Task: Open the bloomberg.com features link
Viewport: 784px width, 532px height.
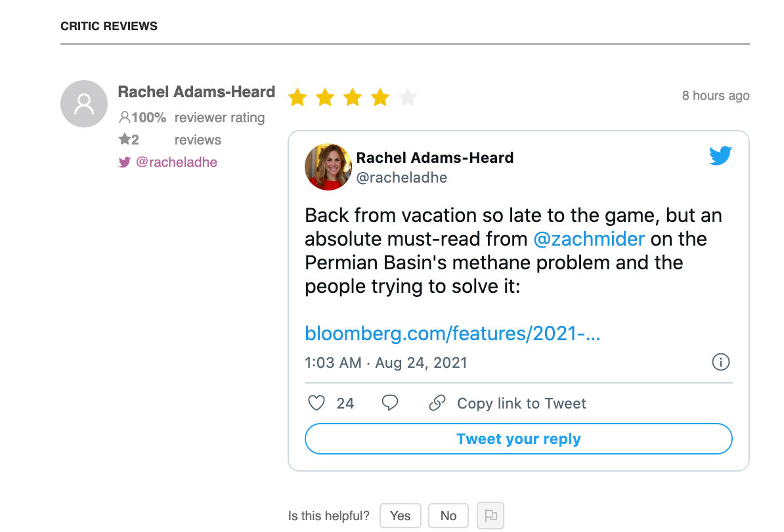Action: (x=452, y=334)
